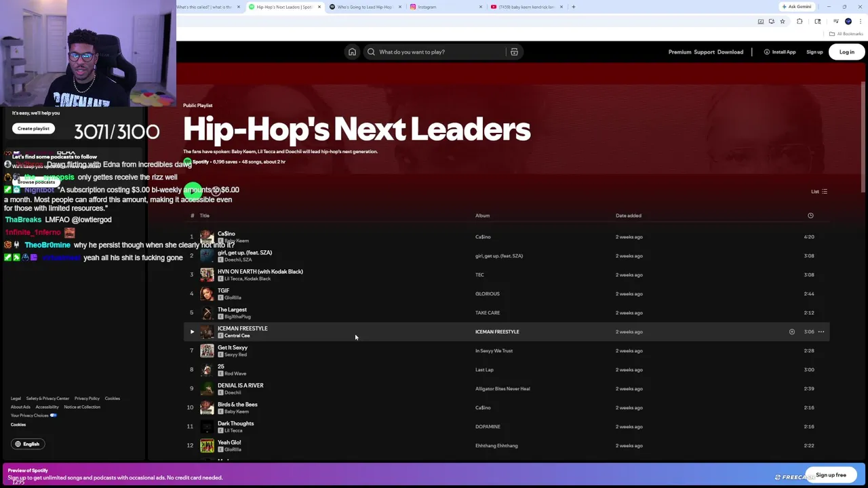Open the English language selector

pos(27,444)
